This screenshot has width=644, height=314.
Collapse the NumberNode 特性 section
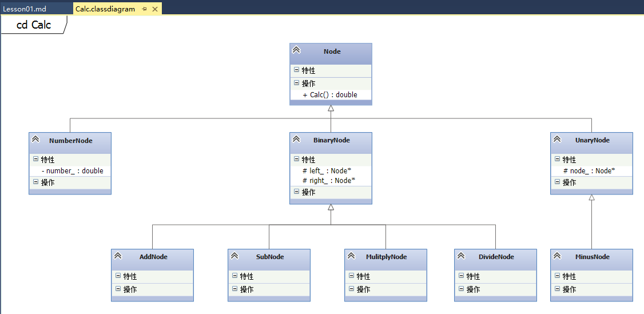[x=35, y=159]
